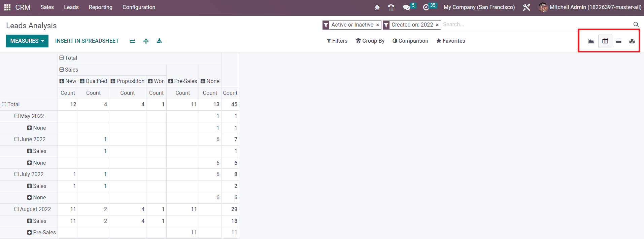Remove Active or Inactive filter
The height and width of the screenshot is (239, 644).
pos(377,25)
